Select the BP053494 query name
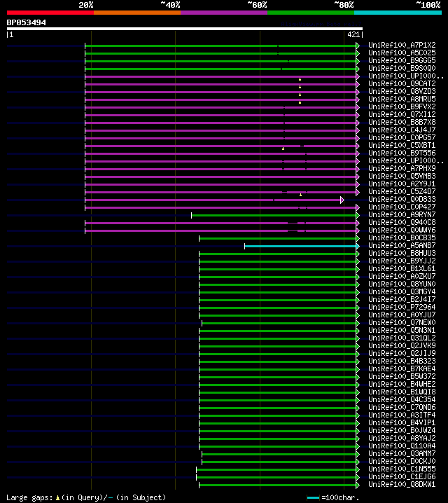Viewport: 448px width, 503px height. click(27, 22)
